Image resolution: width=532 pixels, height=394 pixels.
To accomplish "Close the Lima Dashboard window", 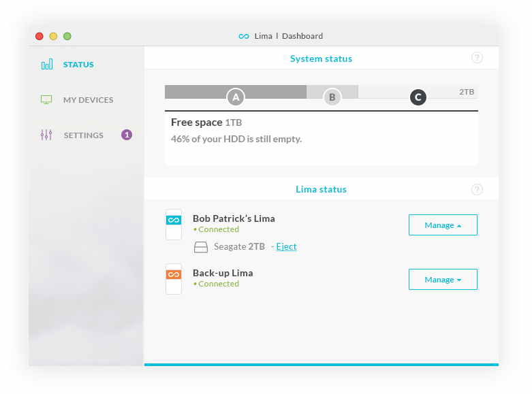I will pyautogui.click(x=40, y=36).
